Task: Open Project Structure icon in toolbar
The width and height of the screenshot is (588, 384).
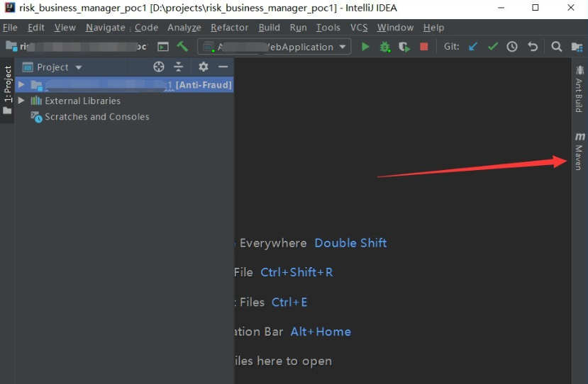Action: [x=577, y=47]
